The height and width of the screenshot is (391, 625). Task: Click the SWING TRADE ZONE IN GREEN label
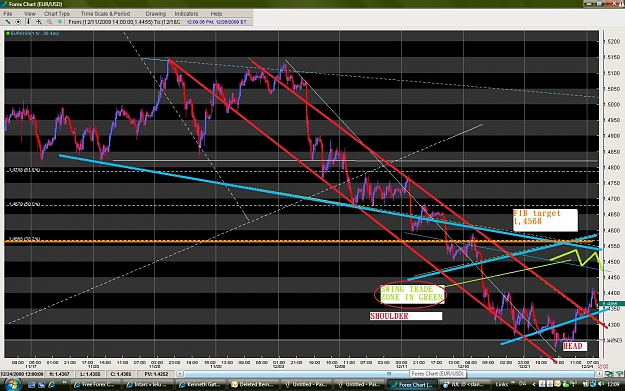tap(411, 294)
